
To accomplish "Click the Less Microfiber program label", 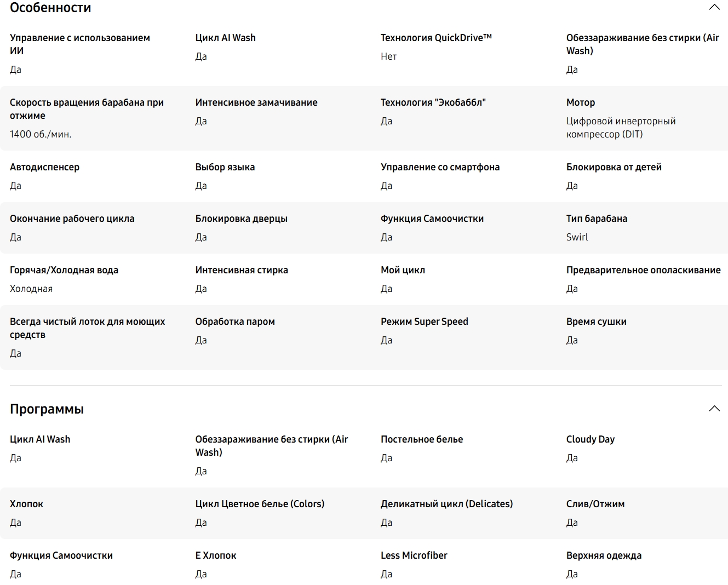I will tap(414, 555).
